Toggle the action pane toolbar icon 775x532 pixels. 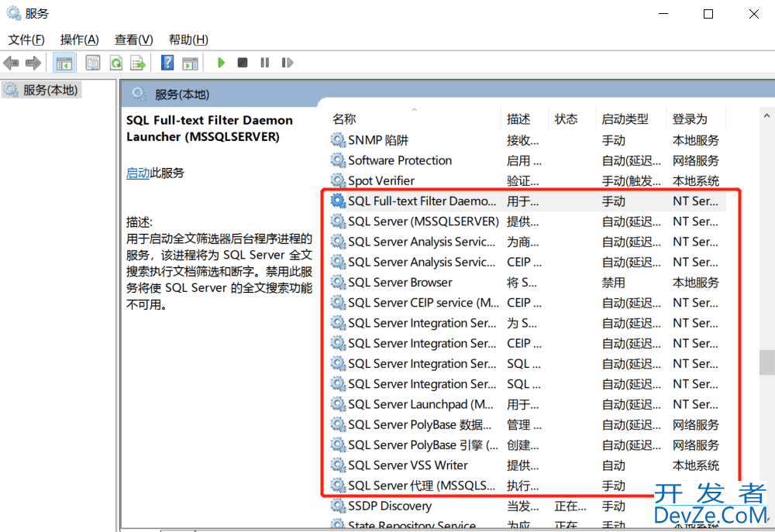[191, 63]
